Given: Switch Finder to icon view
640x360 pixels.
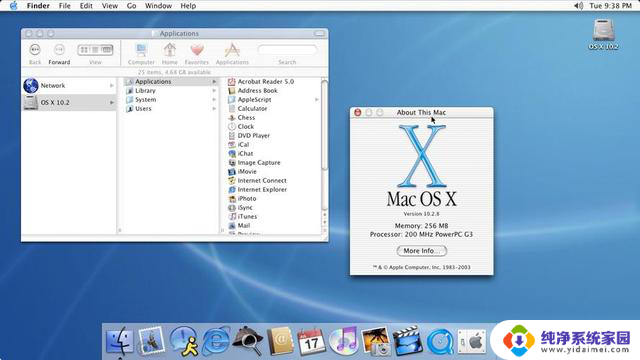Looking at the screenshot, I should point(84,50).
